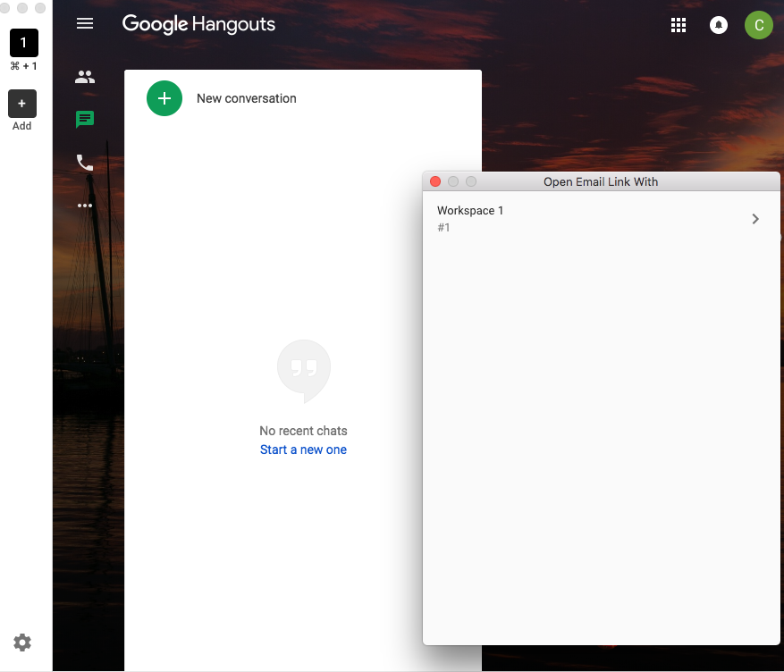The height and width of the screenshot is (672, 784).
Task: Click the Add workspace button in sidebar
Action: click(x=22, y=104)
